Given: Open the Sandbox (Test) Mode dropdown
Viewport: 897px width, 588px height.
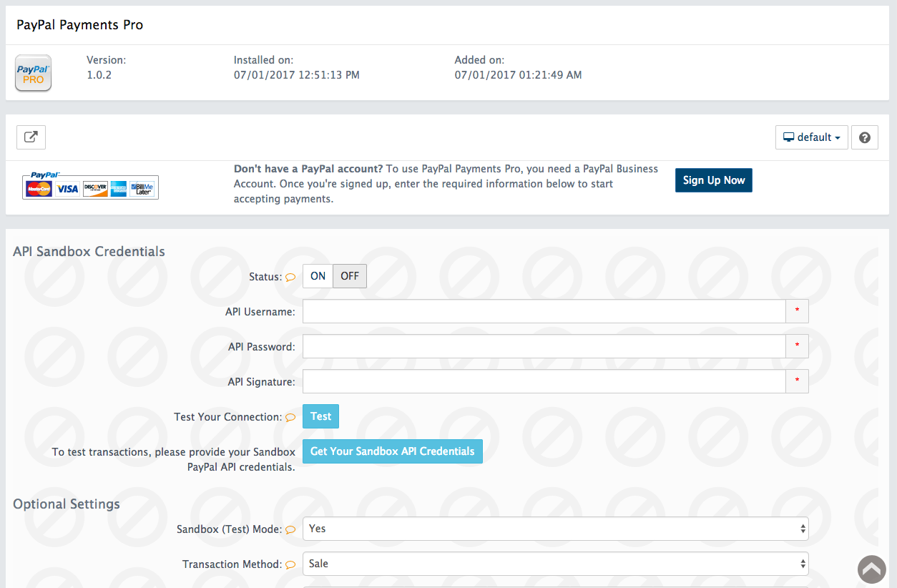Looking at the screenshot, I should pos(555,529).
